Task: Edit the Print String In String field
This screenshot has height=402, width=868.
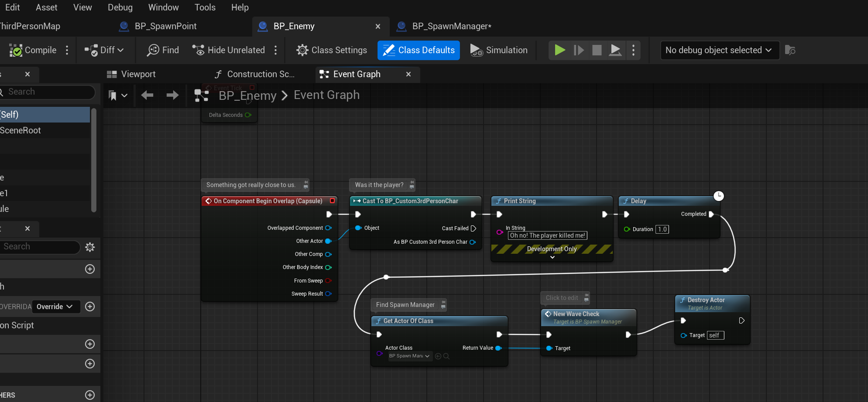Action: click(548, 235)
